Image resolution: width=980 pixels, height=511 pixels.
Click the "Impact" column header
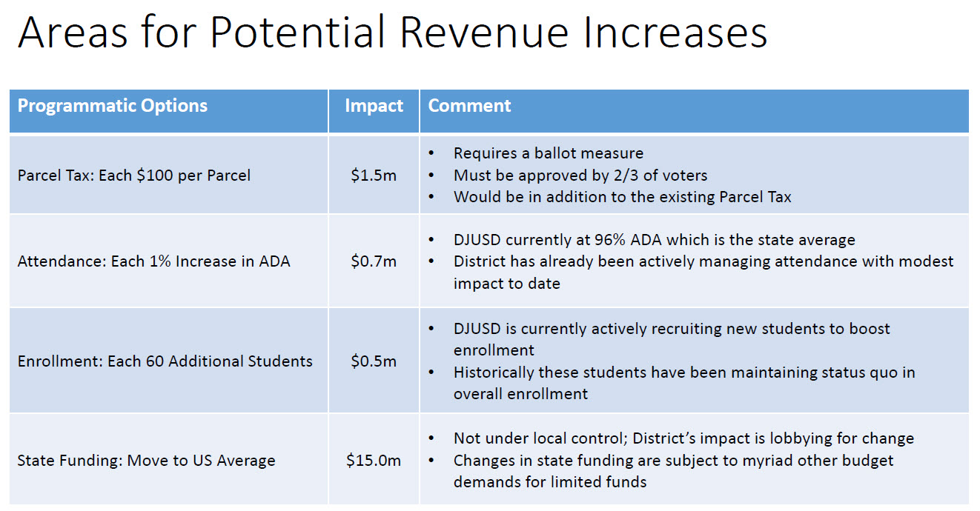[x=374, y=106]
